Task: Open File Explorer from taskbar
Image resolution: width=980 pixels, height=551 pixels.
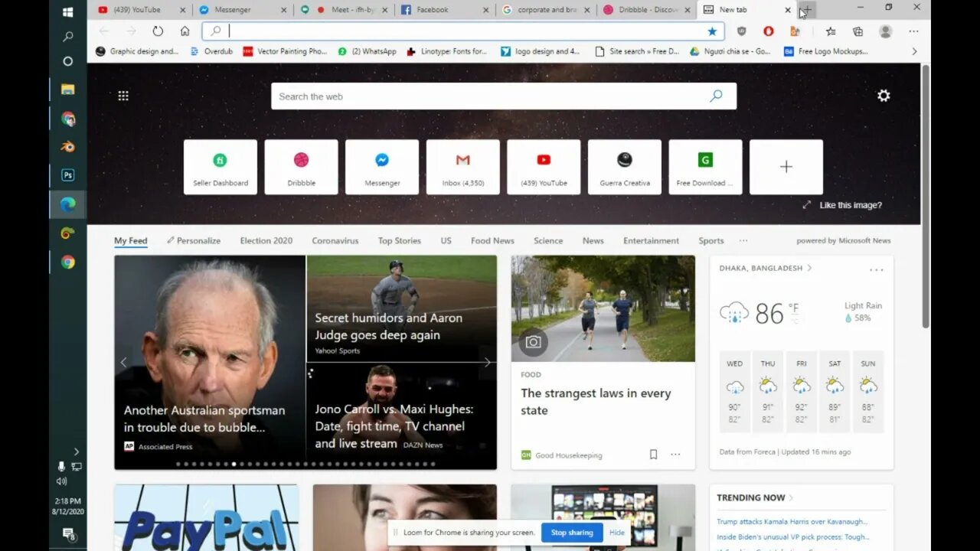Action: tap(67, 89)
